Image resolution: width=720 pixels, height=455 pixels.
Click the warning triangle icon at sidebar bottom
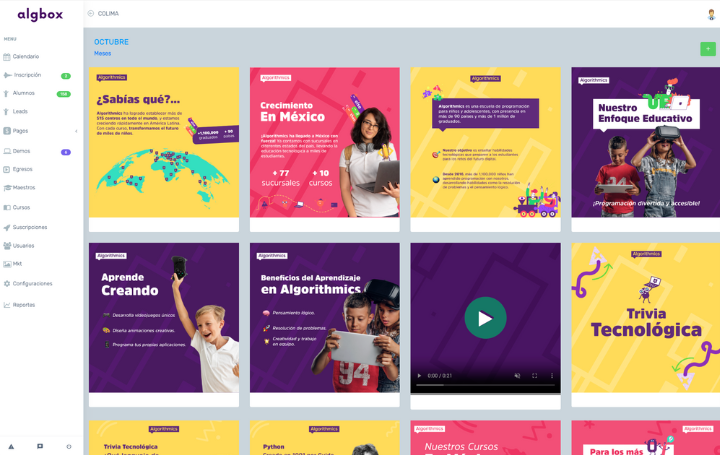pyautogui.click(x=11, y=446)
